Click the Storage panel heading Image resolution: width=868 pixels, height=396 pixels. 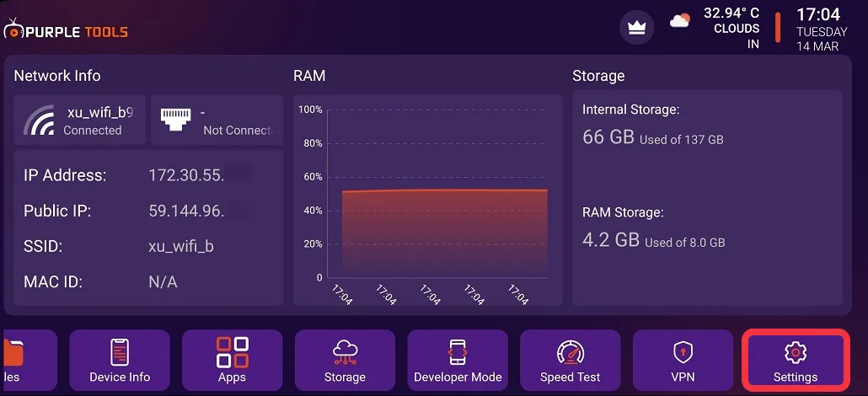[598, 75]
